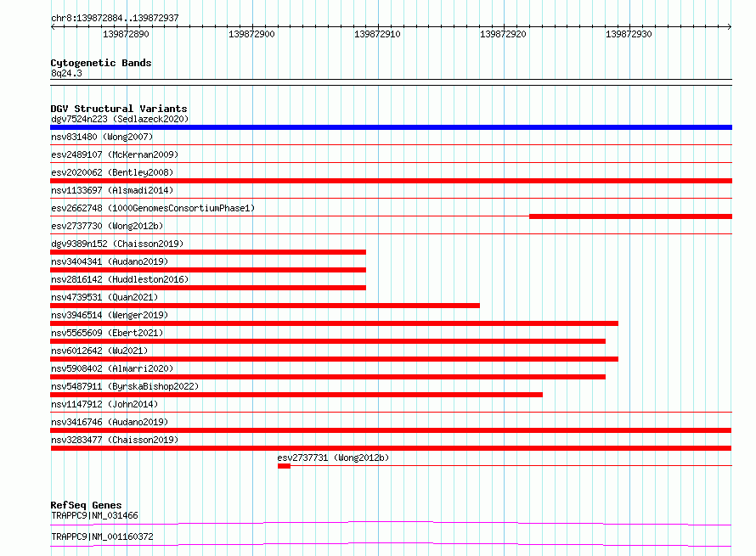
Task: Click the Cytogenetic Bands track heading
Action: (101, 63)
